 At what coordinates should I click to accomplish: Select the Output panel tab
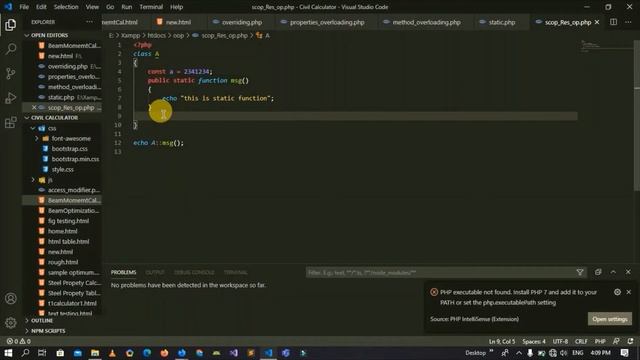[x=155, y=272]
